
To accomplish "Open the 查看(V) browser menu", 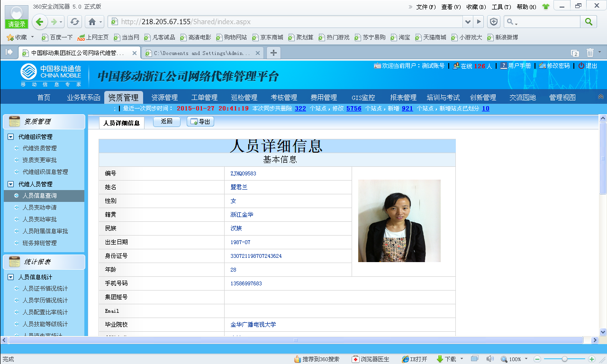I will point(451,7).
